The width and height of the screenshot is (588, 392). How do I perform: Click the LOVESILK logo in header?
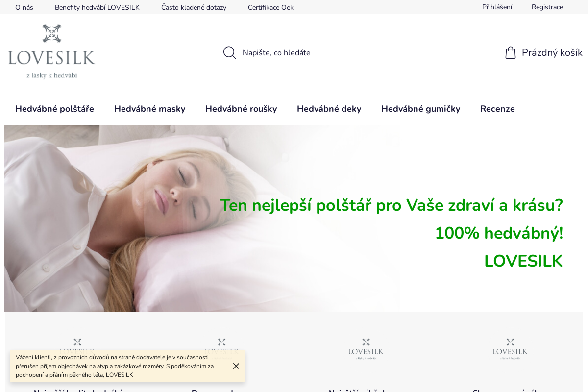coord(51,51)
